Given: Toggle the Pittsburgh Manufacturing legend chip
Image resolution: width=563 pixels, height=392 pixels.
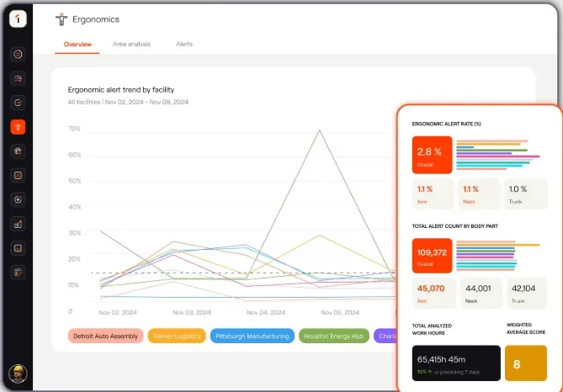Looking at the screenshot, I should click(252, 336).
